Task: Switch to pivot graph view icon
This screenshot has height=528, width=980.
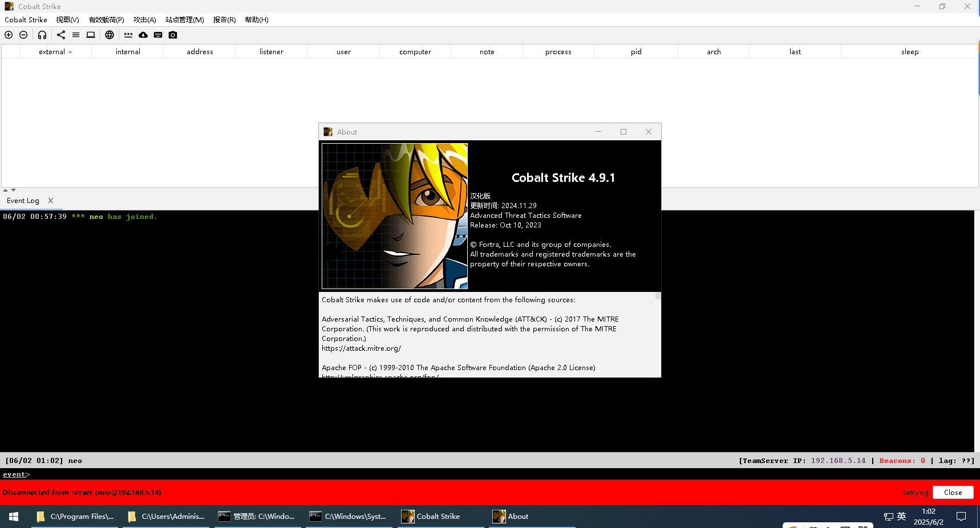Action: 61,35
